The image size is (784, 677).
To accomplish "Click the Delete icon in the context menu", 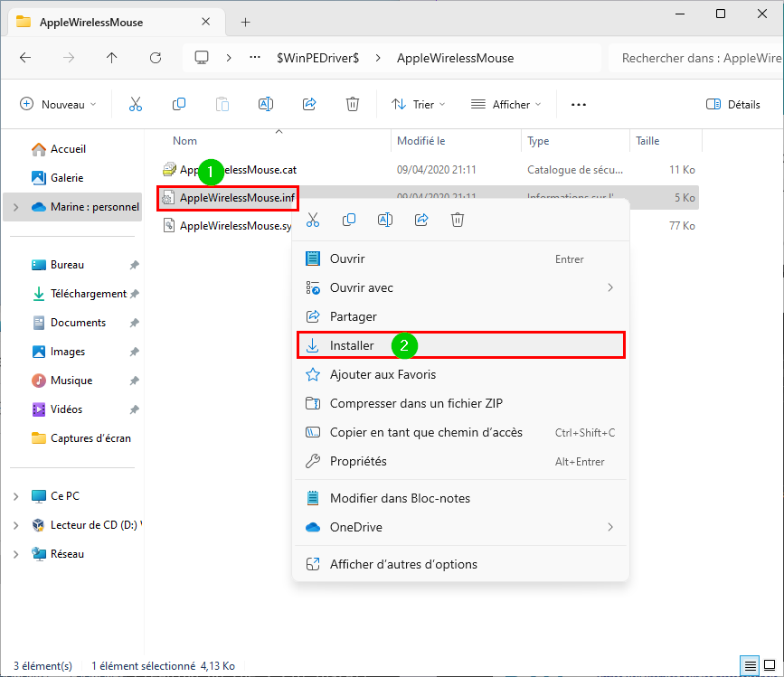I will click(458, 220).
